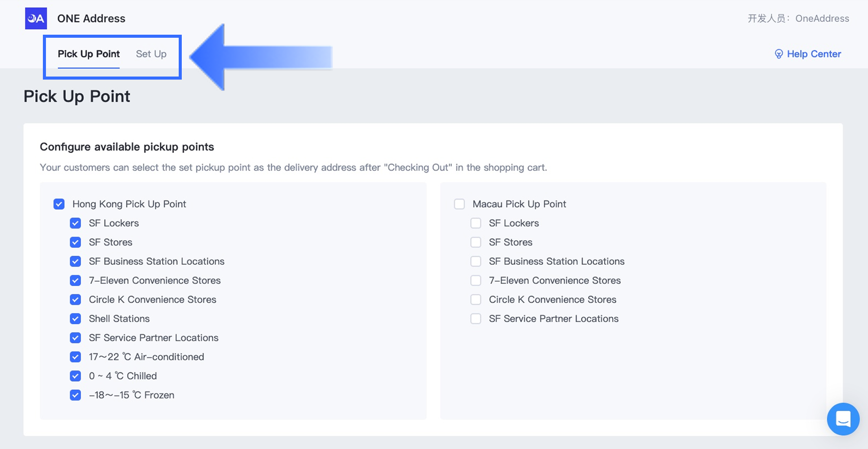
Task: Check Macau SF Service Partner Locations
Action: [476, 319]
